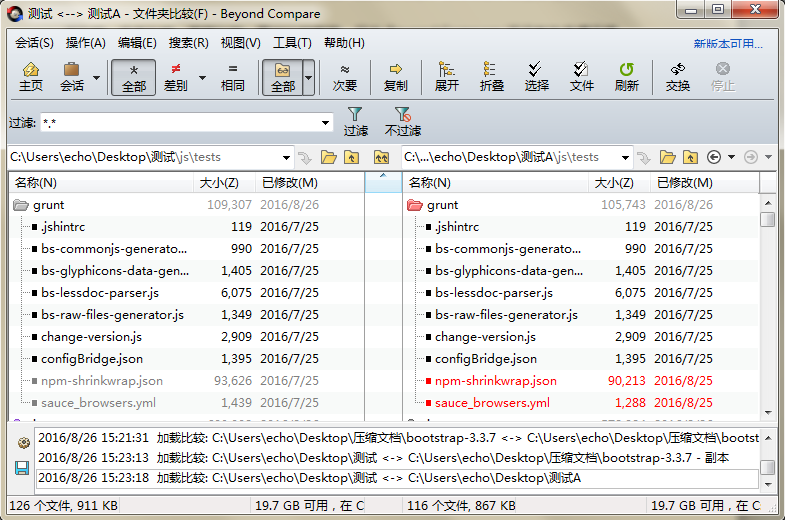The image size is (785, 520).
Task: Open the 视图(V) menu
Action: (240, 43)
